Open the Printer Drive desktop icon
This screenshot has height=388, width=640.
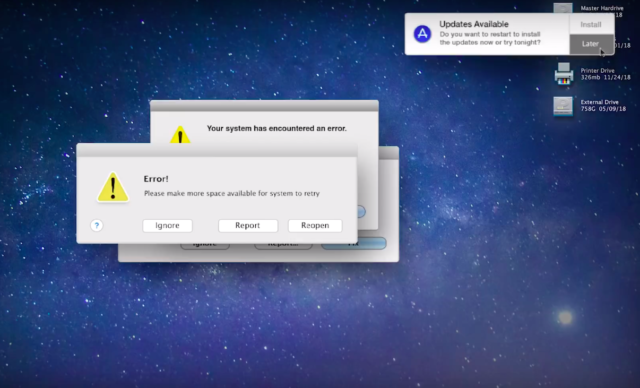click(564, 74)
